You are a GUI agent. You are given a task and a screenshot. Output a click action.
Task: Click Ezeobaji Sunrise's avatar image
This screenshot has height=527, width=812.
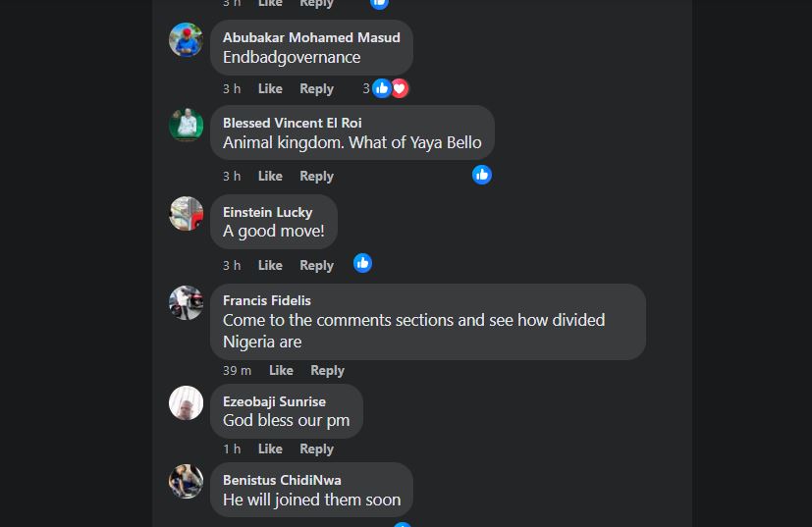click(x=186, y=403)
